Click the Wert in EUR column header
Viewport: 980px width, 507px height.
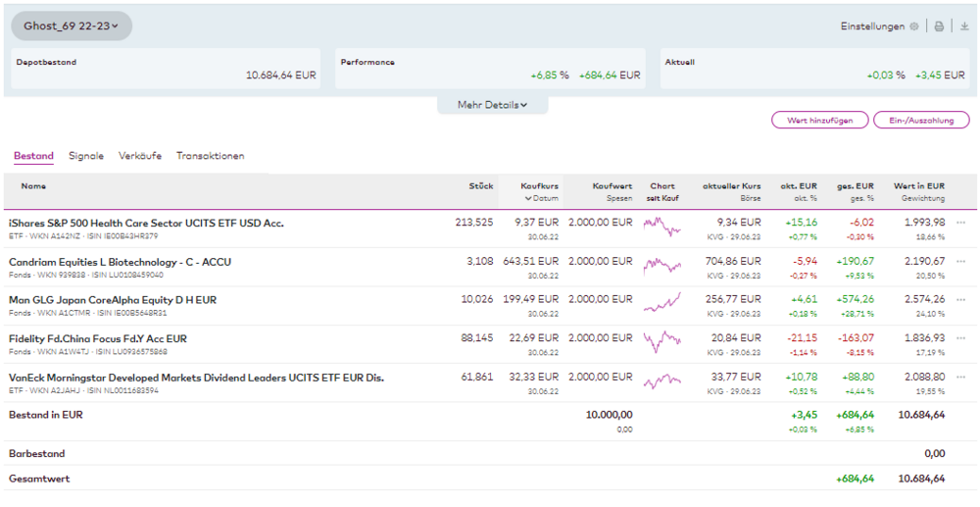(x=918, y=185)
